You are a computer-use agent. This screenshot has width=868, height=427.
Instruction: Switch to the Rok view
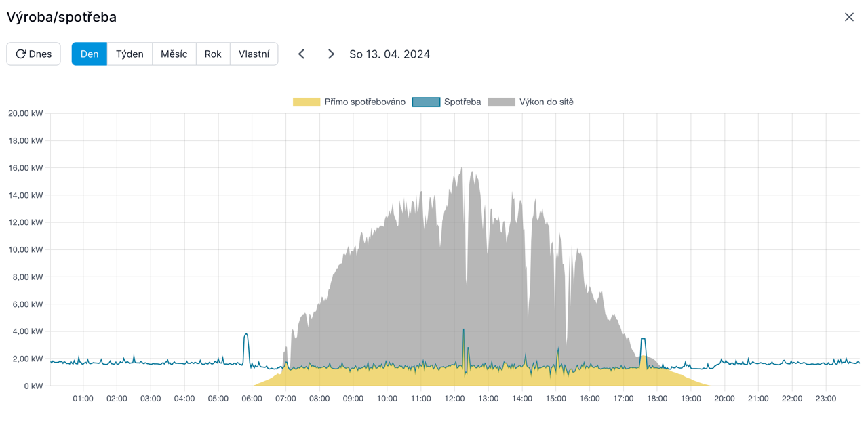(213, 54)
